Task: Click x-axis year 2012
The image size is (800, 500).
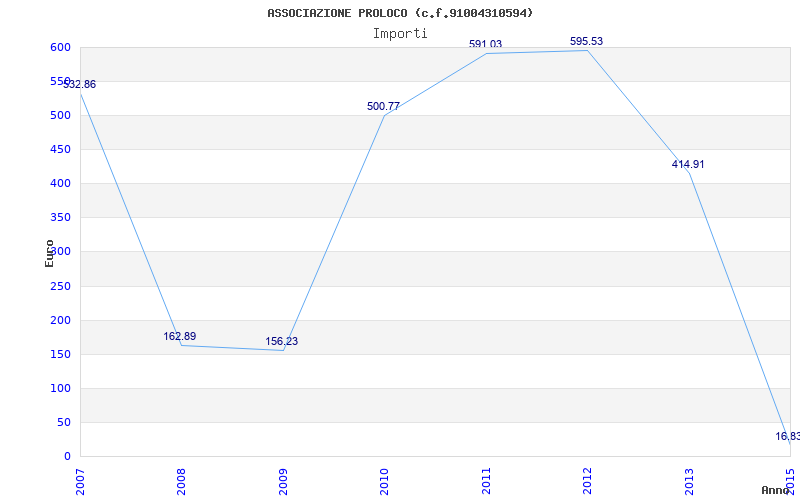Action: [x=587, y=482]
